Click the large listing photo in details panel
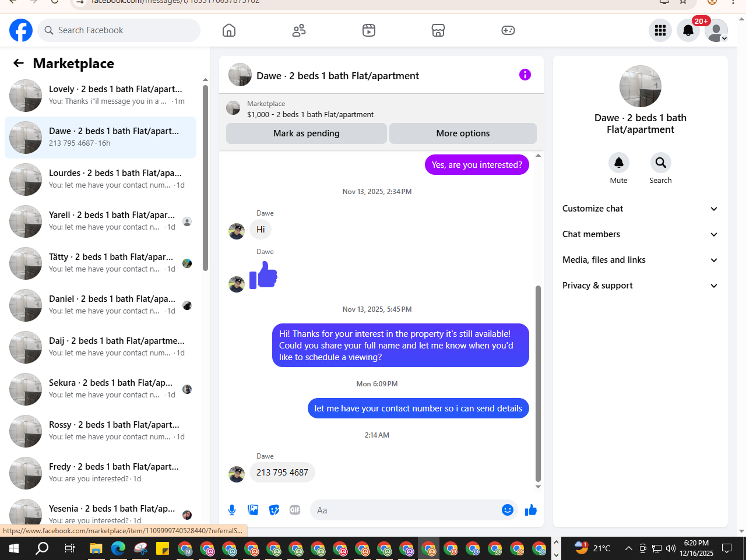 tap(641, 86)
